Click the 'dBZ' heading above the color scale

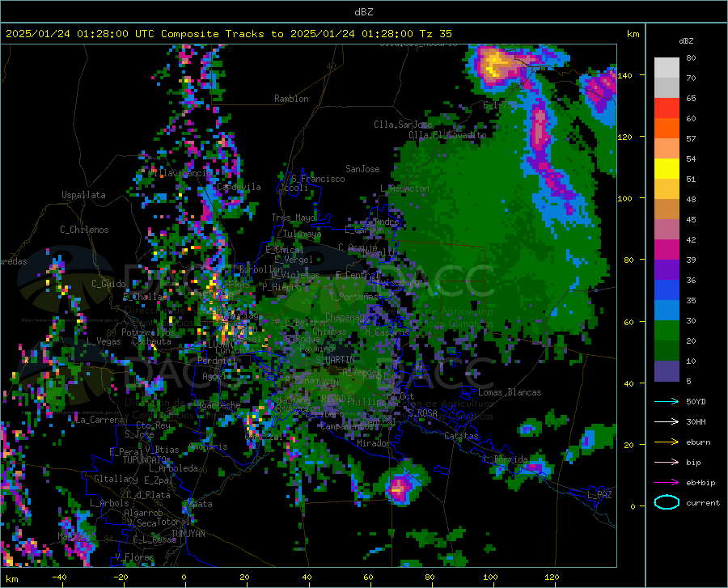pos(686,40)
